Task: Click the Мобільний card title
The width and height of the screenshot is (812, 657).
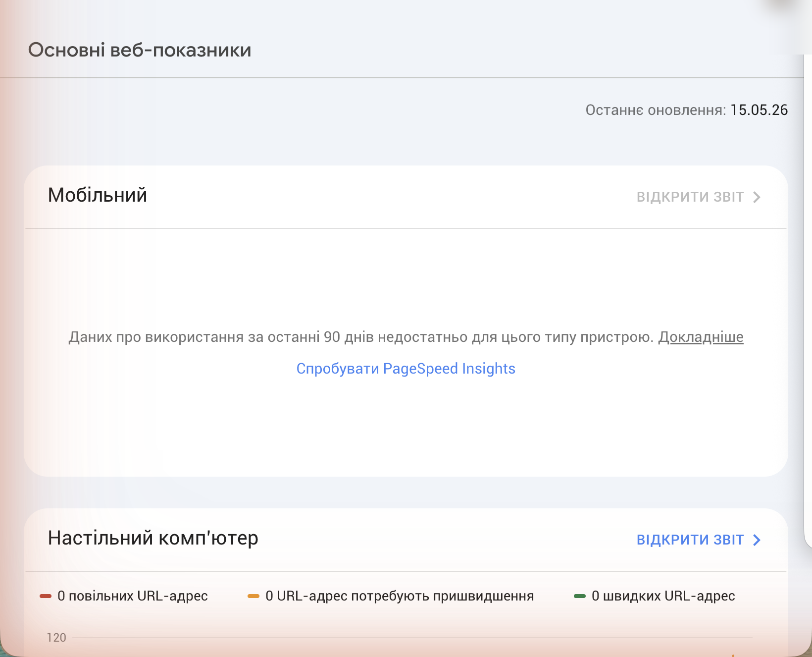Action: 98,195
